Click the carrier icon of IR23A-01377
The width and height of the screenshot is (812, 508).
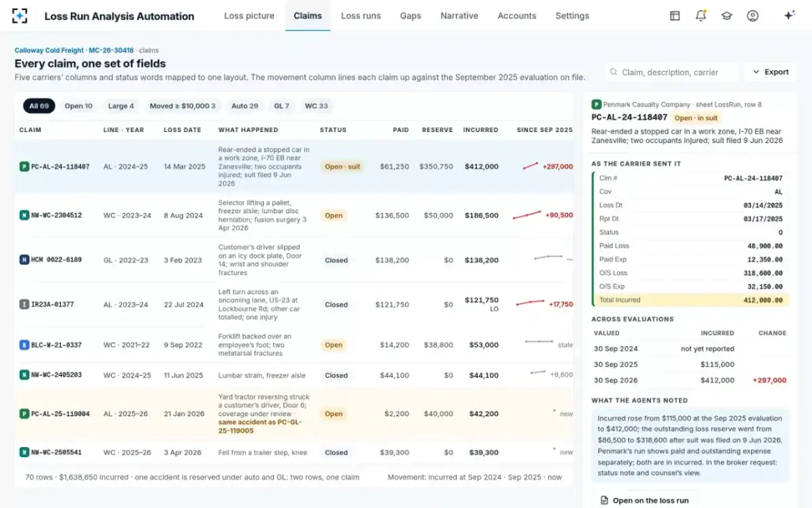(24, 305)
